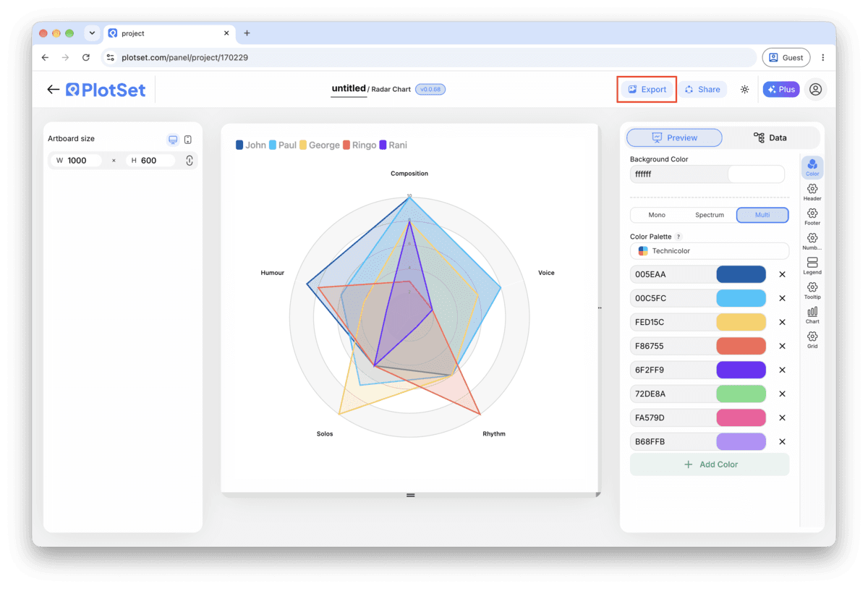868x589 pixels.
Task: Click the background color hex field
Action: point(679,174)
